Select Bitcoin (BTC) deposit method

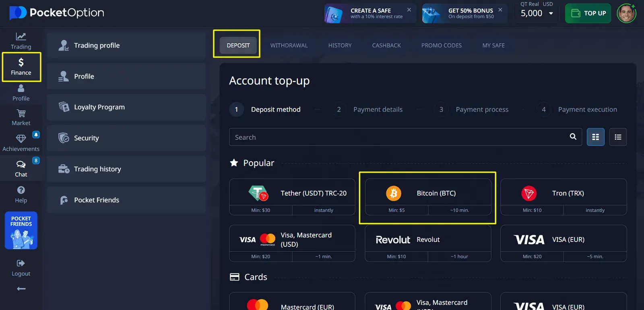(428, 193)
